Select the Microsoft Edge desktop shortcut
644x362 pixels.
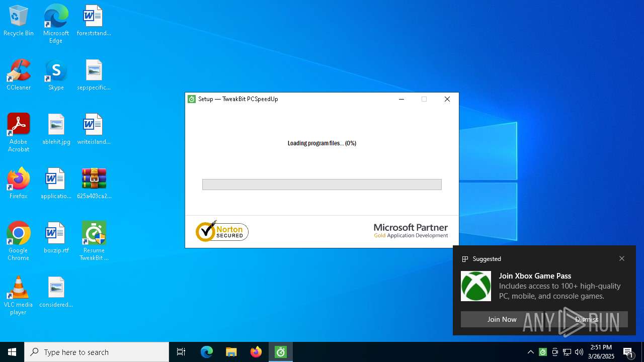pos(56,24)
